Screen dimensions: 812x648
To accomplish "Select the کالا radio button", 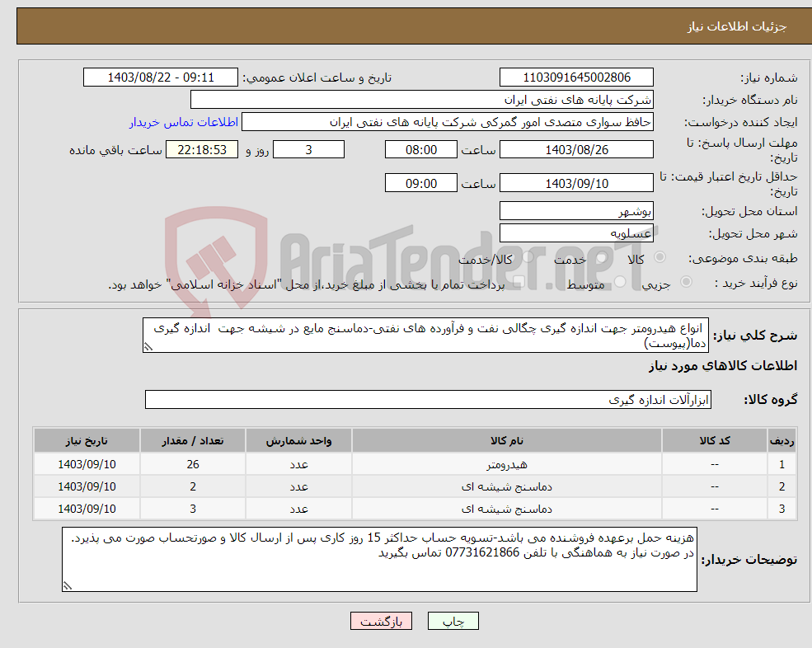I will tap(659, 257).
